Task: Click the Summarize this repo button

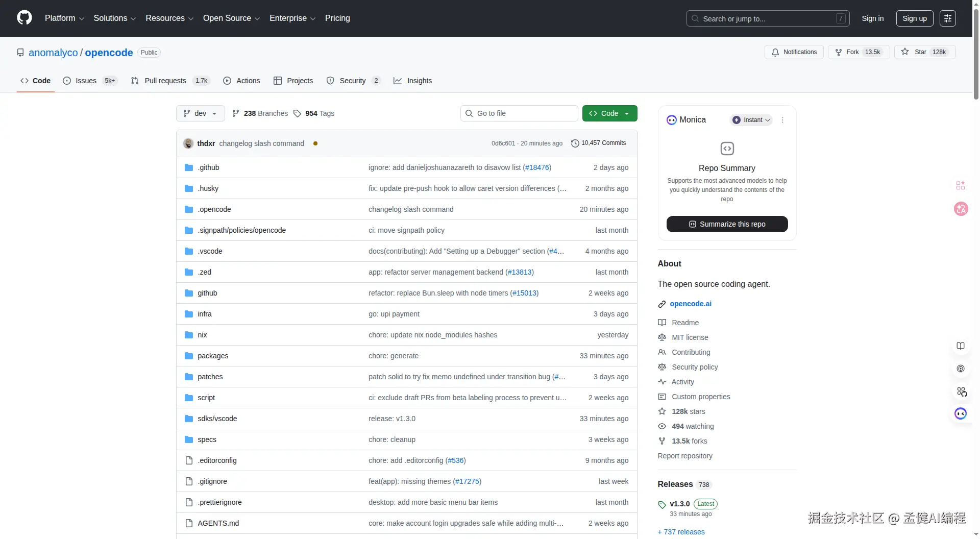Action: coord(726,224)
